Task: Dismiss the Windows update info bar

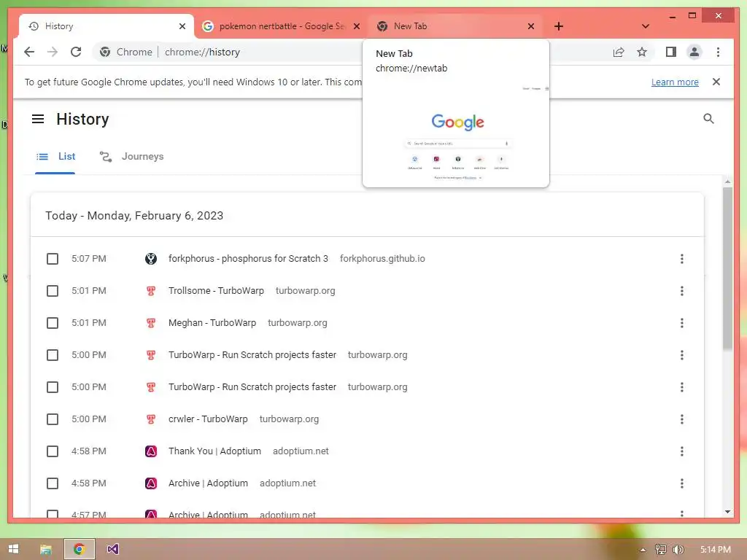Action: point(716,82)
